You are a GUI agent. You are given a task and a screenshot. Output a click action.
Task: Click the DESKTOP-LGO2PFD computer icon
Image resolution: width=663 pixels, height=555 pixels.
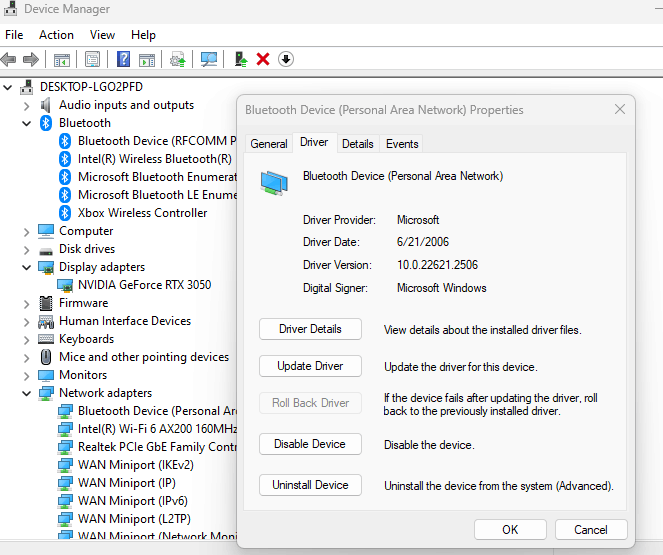click(27, 87)
